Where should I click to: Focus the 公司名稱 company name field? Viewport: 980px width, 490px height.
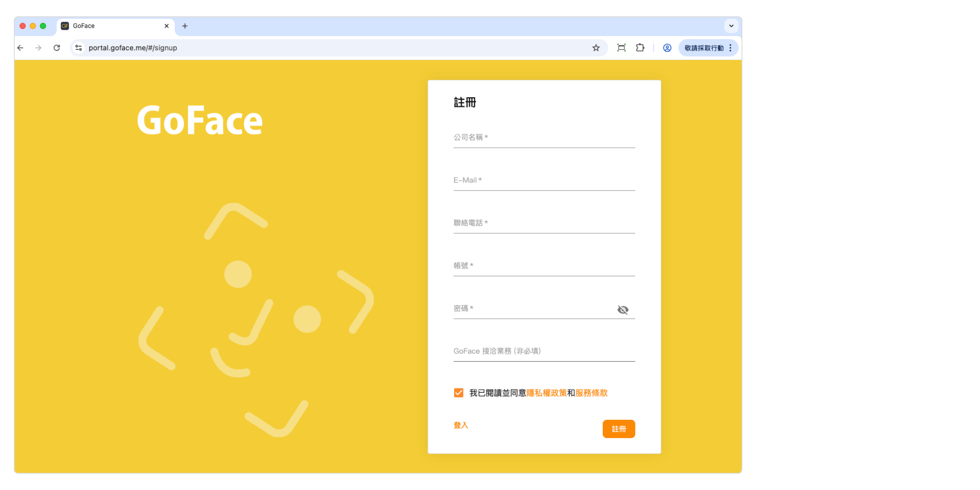point(543,138)
